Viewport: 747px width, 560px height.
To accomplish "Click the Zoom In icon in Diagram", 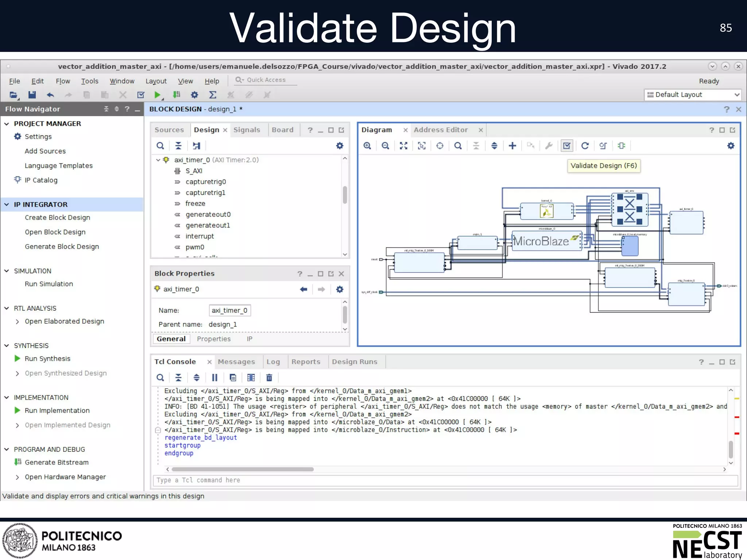I will tap(367, 146).
